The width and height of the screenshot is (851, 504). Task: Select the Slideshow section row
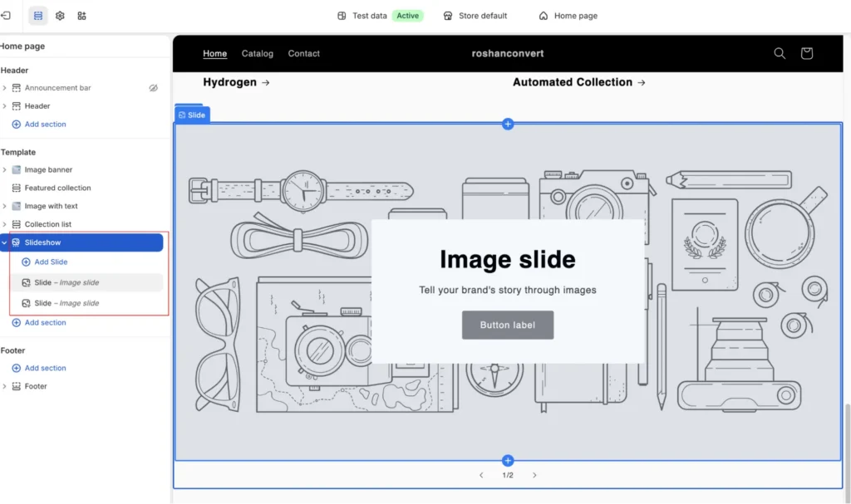pos(81,242)
